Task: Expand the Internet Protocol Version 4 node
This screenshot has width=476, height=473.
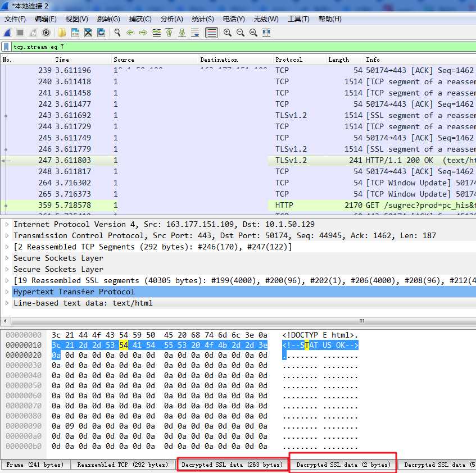Action: coord(7,225)
